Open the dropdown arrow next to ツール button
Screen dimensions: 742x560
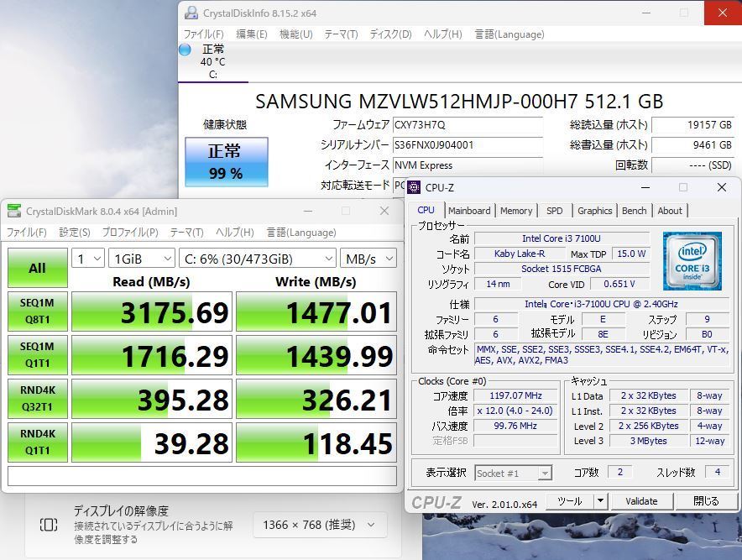point(600,501)
